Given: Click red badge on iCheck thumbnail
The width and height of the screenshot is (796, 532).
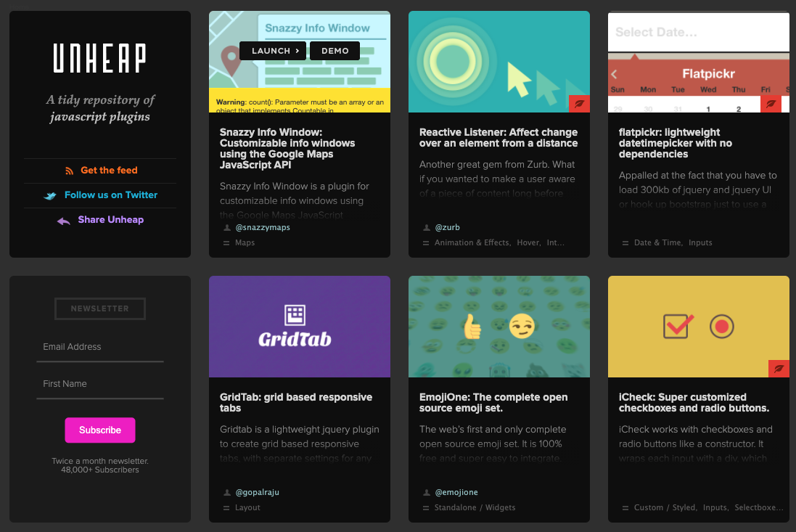Looking at the screenshot, I should click(779, 369).
